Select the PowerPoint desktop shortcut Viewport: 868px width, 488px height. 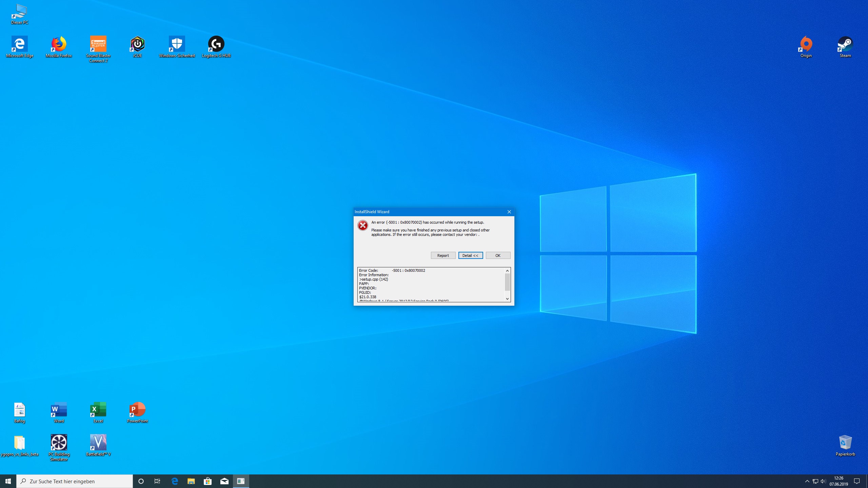(137, 410)
